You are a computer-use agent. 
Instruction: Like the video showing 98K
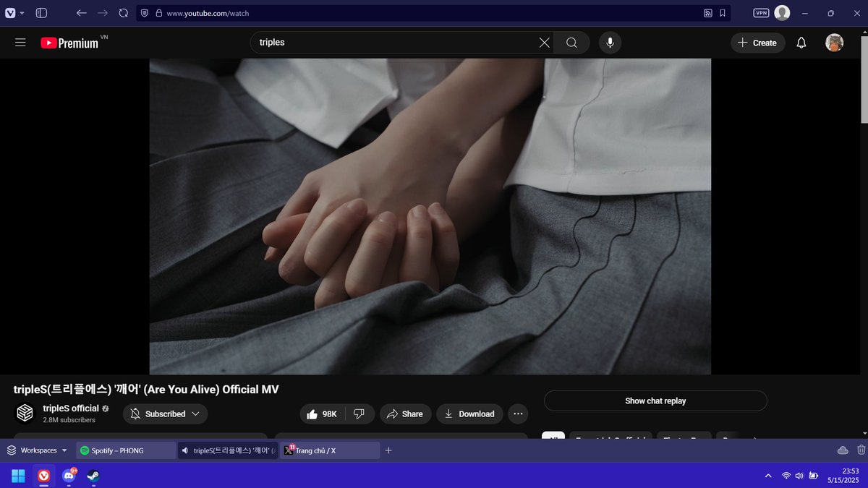[323, 414]
